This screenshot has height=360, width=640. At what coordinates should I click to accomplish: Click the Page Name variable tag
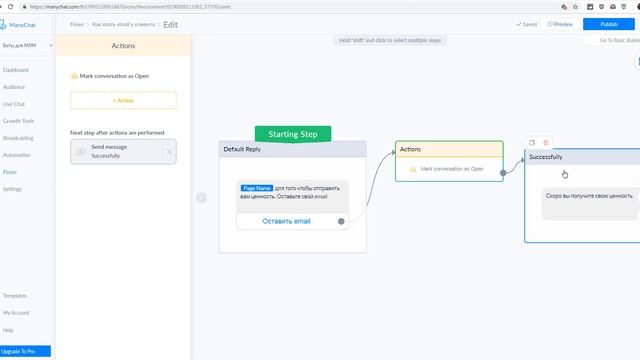click(257, 188)
